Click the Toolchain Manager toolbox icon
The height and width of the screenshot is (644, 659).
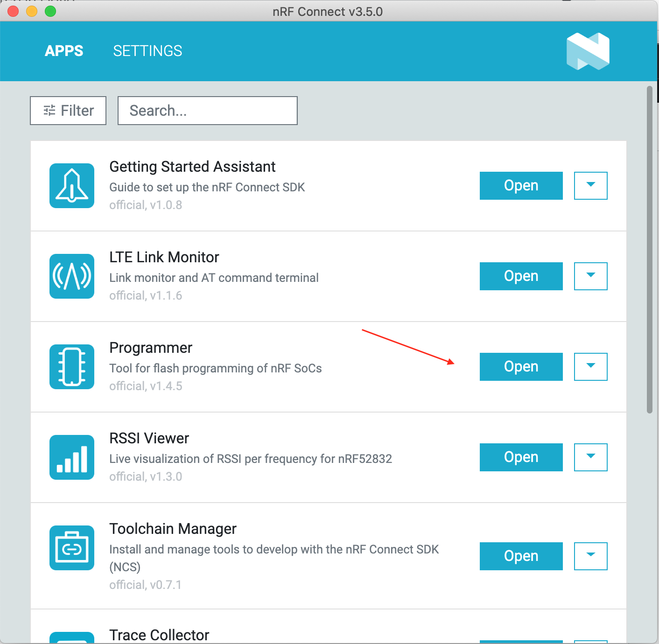[72, 548]
